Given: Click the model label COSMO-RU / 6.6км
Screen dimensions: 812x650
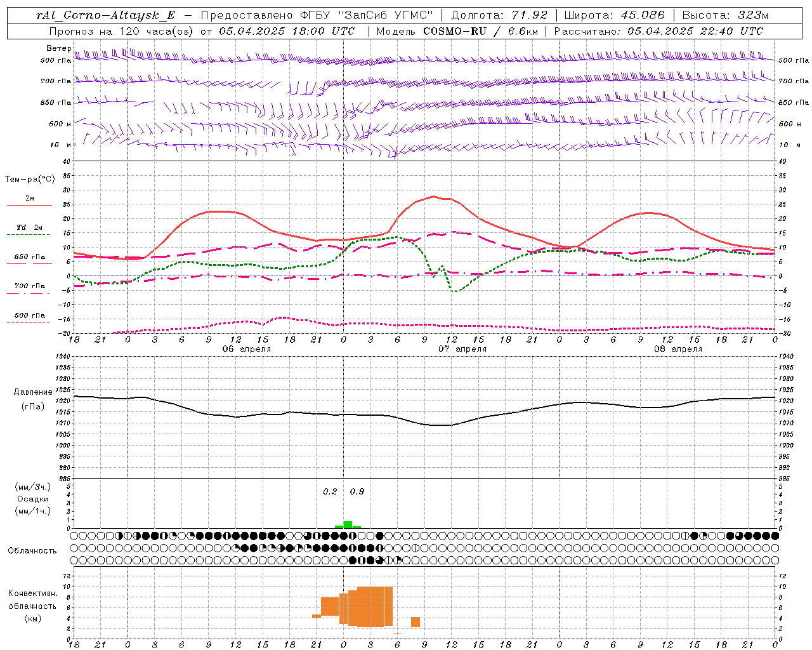Looking at the screenshot, I should 480,31.
